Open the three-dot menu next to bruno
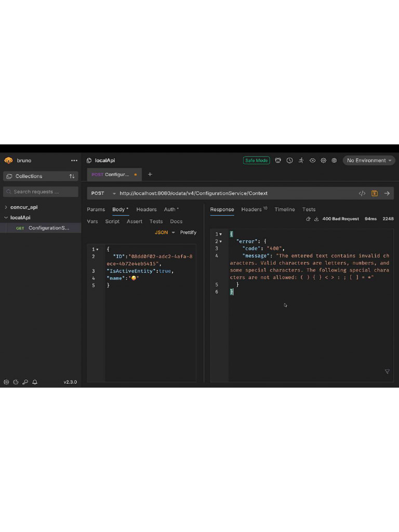 pyautogui.click(x=74, y=161)
